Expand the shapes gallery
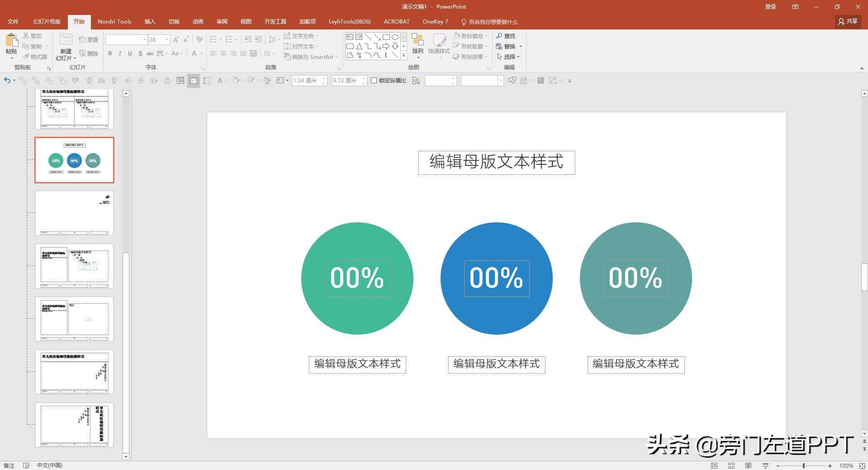 [x=403, y=56]
